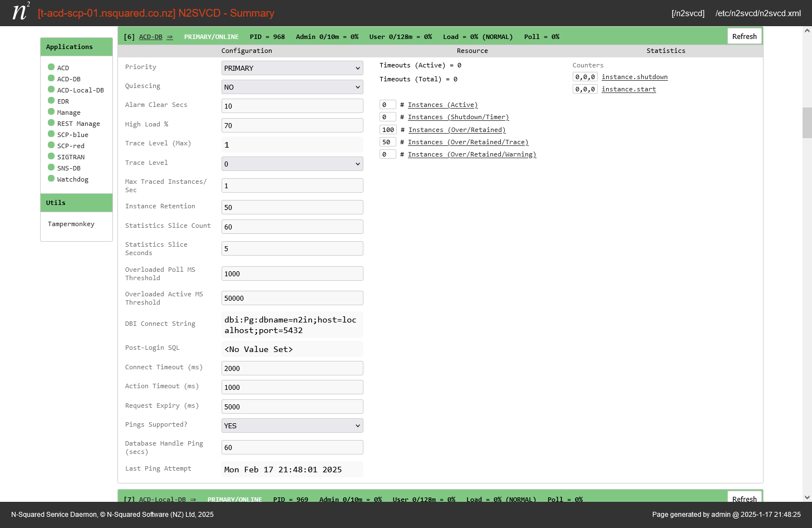Open the Trace Level dropdown
The width and height of the screenshot is (812, 528).
pos(292,164)
